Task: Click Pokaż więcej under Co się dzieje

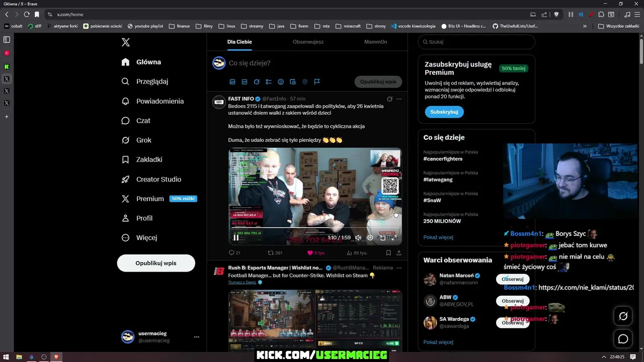Action: pos(438,237)
